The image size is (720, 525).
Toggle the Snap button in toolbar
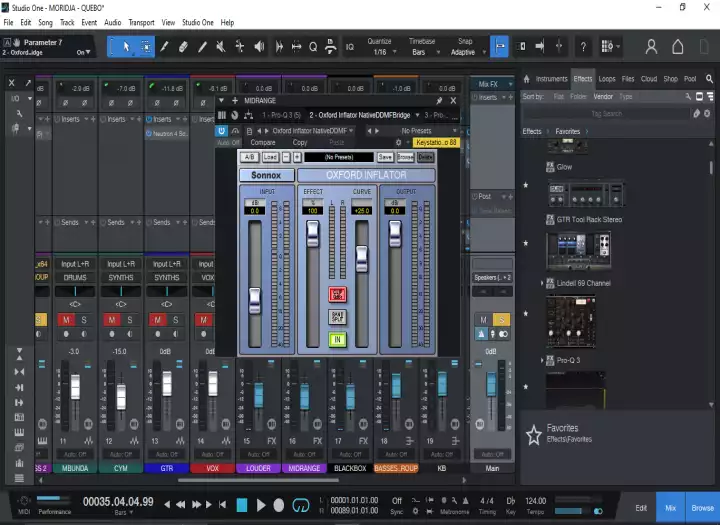coord(500,46)
